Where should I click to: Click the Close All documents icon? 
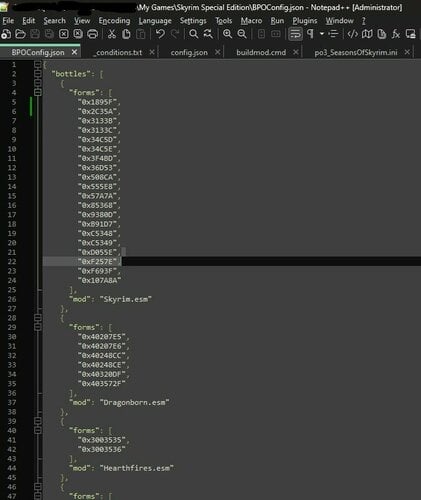pyautogui.click(x=78, y=34)
